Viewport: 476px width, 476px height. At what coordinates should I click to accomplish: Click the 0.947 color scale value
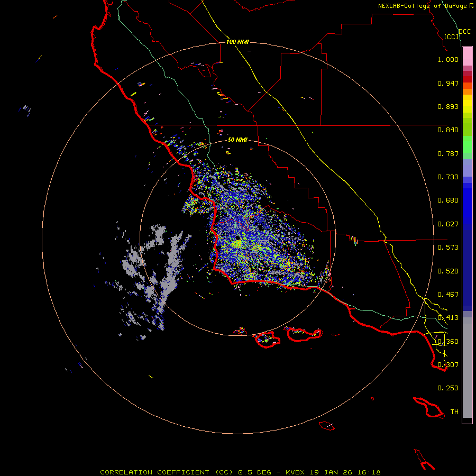pos(448,83)
